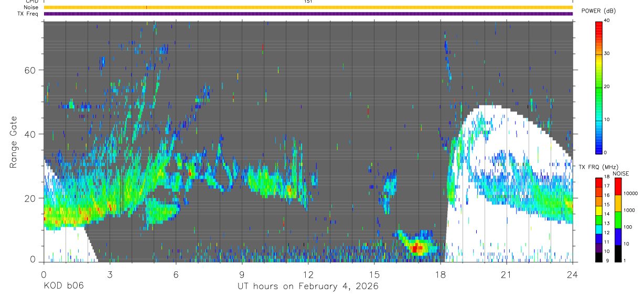644x297 pixels.
Task: Click the '10000' label on NOISE legend
Action: click(630, 193)
